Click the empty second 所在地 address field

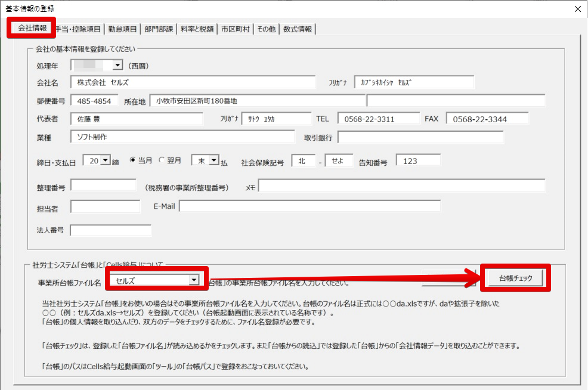click(x=456, y=101)
